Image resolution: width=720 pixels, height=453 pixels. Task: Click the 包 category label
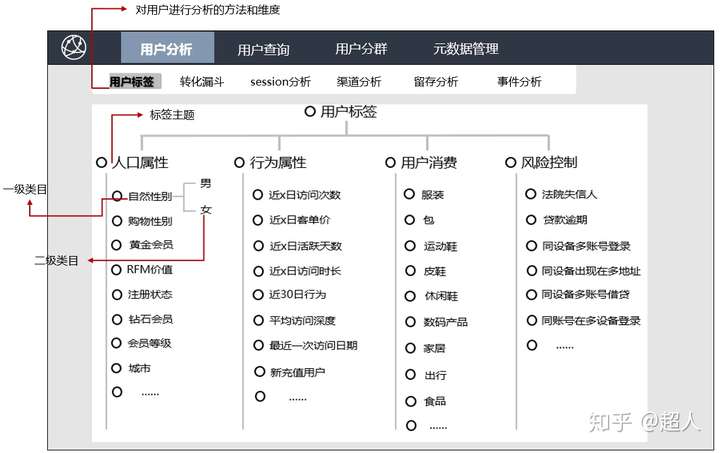[428, 220]
